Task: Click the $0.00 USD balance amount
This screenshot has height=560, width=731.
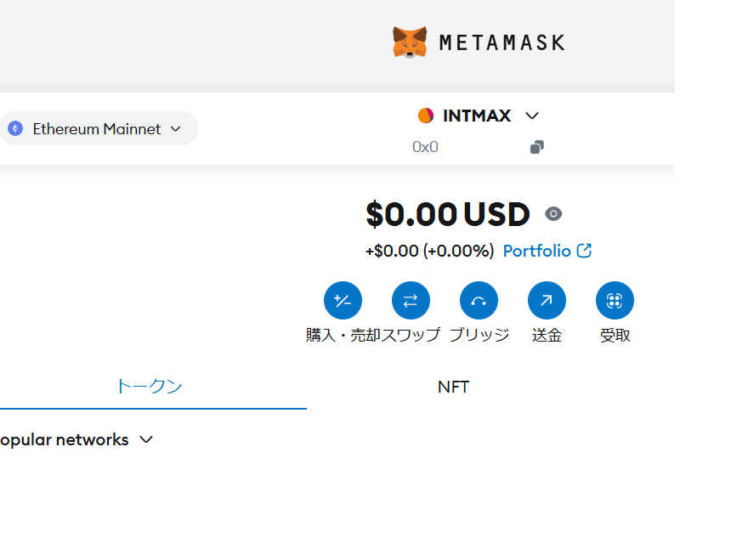Action: pos(448,214)
